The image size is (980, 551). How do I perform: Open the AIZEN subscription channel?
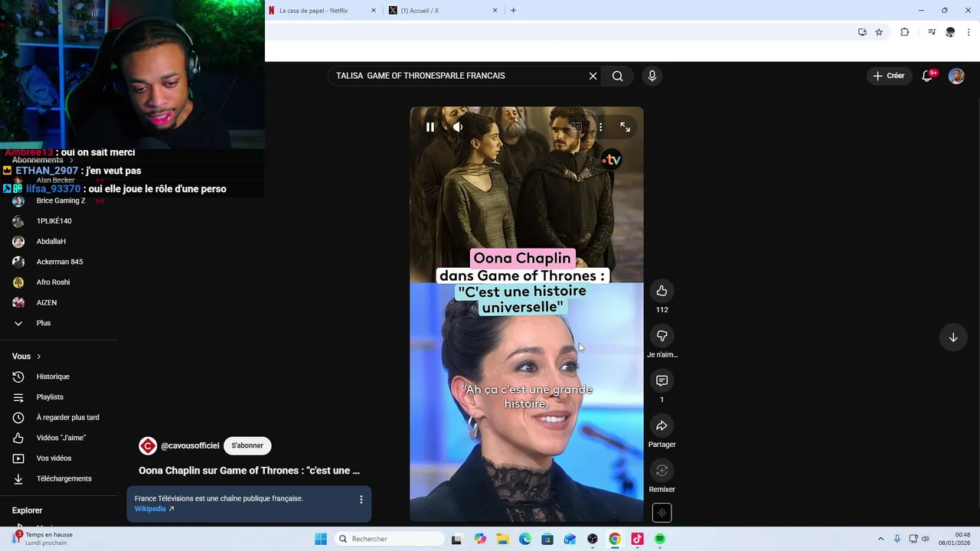(x=46, y=302)
